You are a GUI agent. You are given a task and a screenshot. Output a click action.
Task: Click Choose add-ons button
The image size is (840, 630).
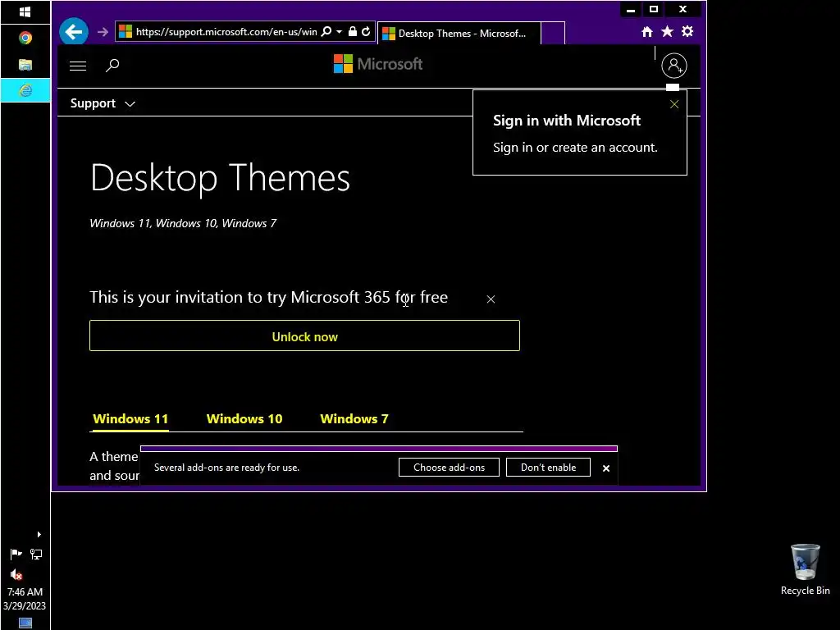[449, 467]
